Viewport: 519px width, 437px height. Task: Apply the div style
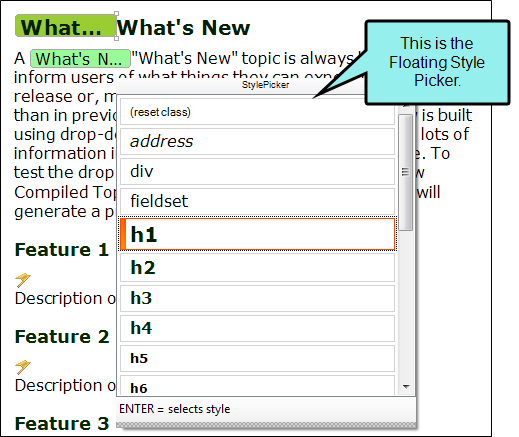tap(257, 171)
